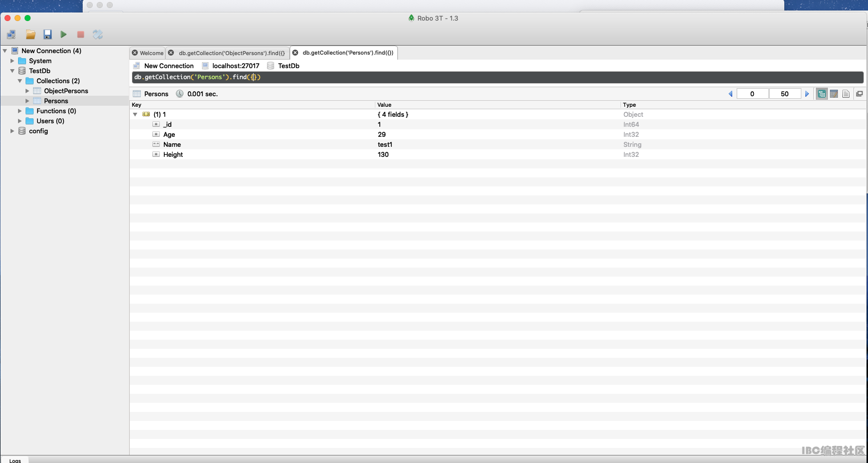Click the Type column header
The image size is (868, 463).
click(743, 105)
